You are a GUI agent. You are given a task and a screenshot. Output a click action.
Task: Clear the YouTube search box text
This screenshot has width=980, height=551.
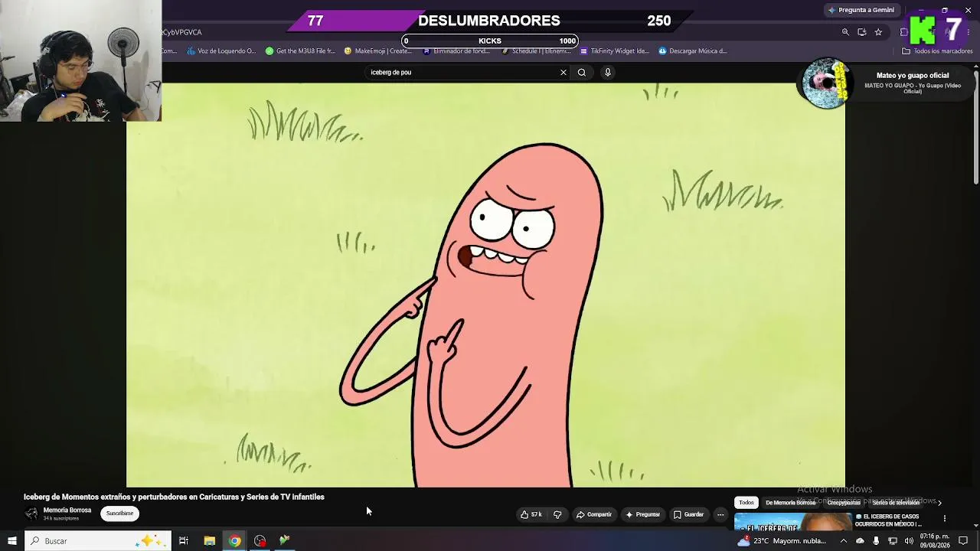pyautogui.click(x=563, y=73)
